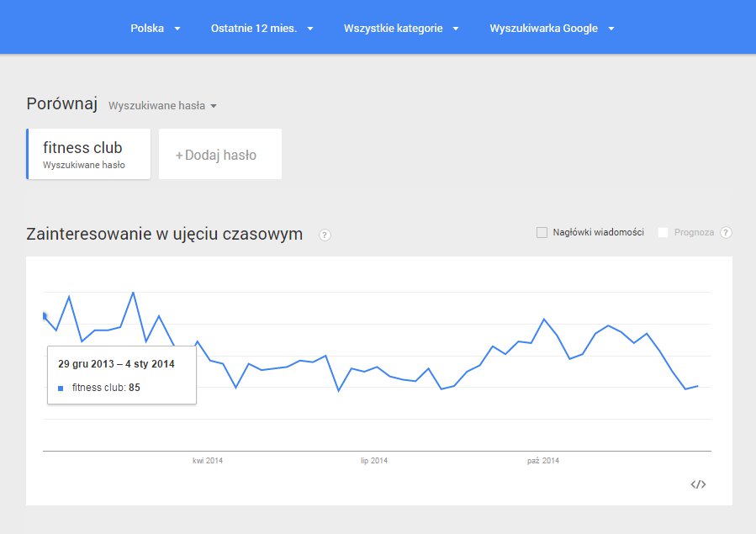Select the lip 2014 axis label

pos(374,461)
